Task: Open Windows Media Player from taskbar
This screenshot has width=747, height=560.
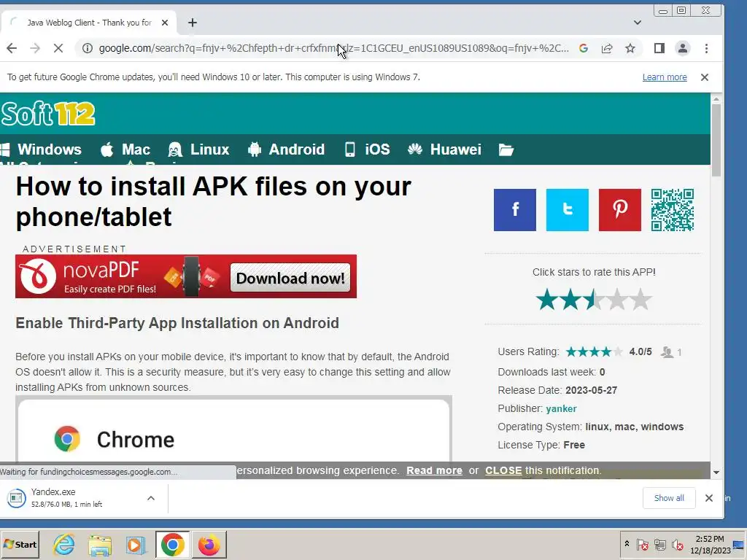Action: (136, 544)
